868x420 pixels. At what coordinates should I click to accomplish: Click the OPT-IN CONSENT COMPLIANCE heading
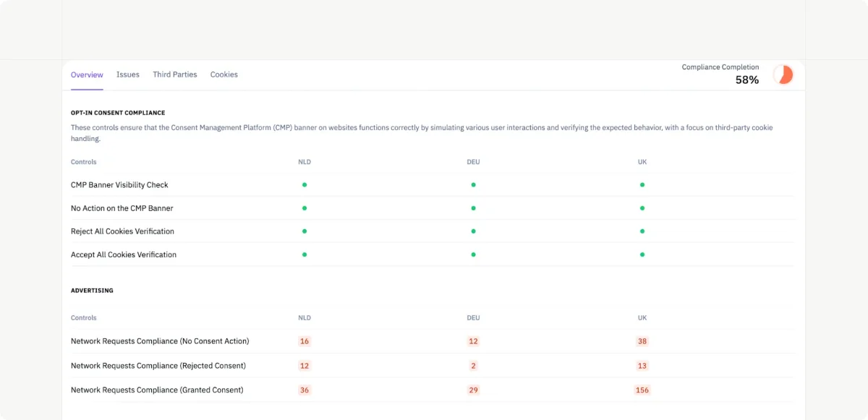click(118, 113)
